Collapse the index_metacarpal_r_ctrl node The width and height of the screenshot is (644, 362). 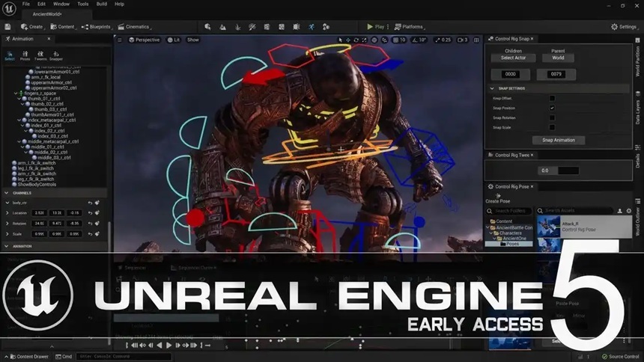[x=19, y=120]
